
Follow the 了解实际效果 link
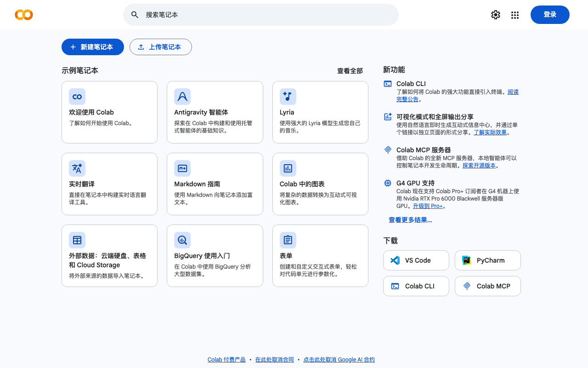(x=490, y=132)
